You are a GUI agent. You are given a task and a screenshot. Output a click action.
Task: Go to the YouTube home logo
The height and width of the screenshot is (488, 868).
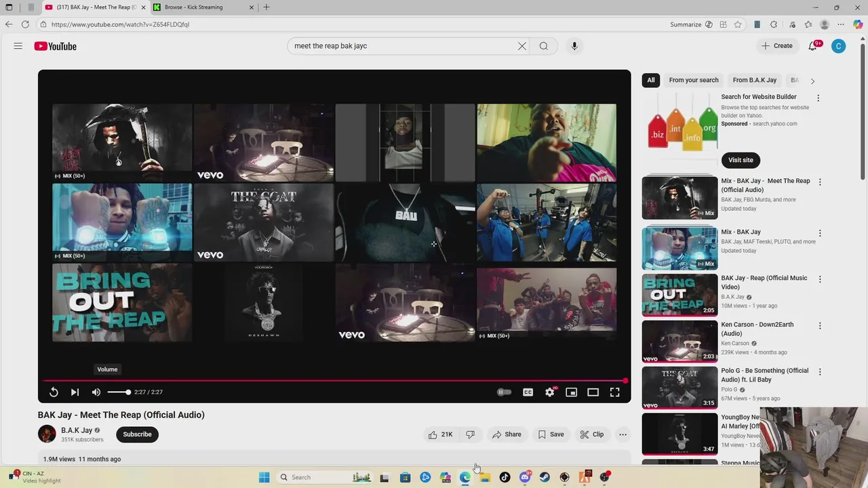coord(56,46)
